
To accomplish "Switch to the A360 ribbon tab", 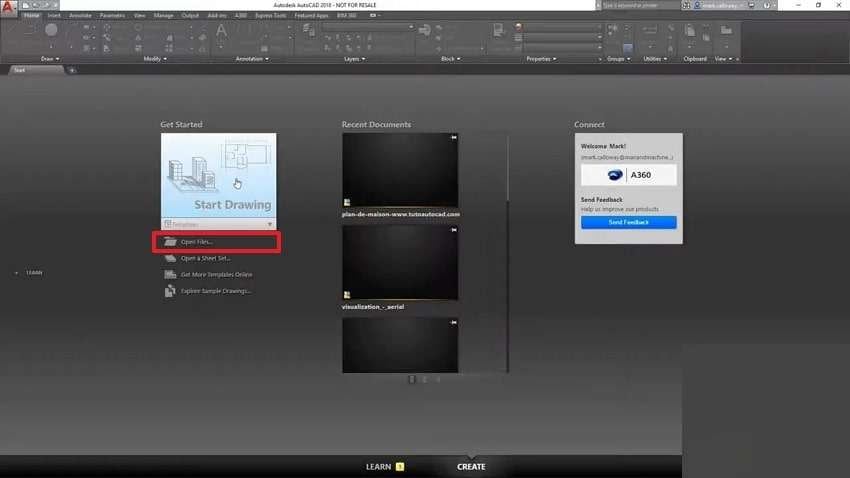I will (x=241, y=15).
